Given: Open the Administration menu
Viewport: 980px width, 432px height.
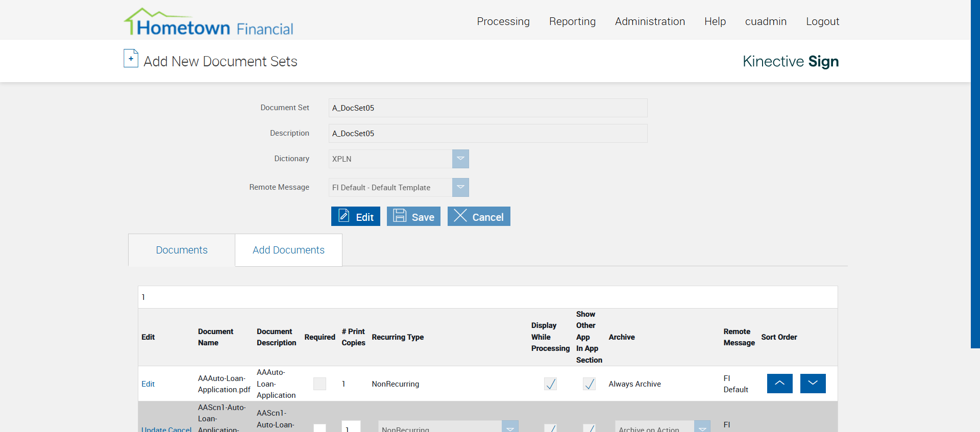Looking at the screenshot, I should tap(650, 21).
